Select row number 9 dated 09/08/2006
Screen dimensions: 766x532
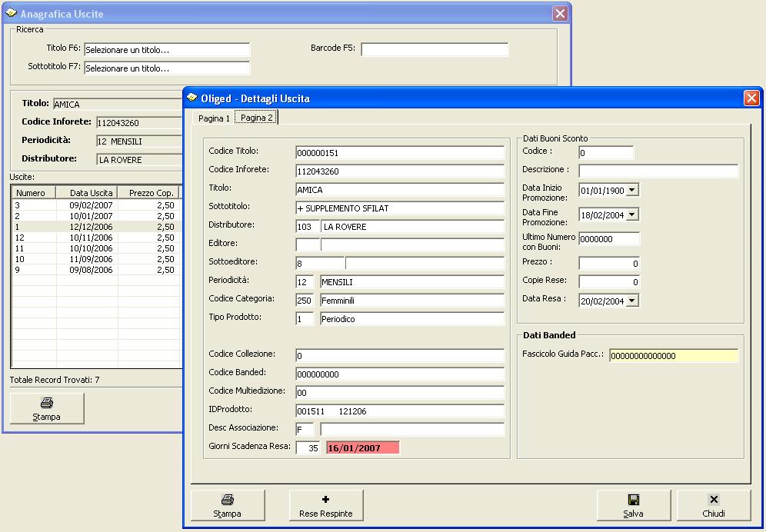(x=97, y=270)
